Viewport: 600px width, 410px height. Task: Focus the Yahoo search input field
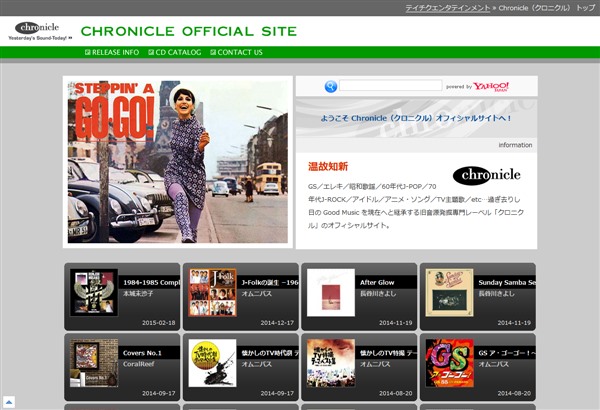[390, 85]
